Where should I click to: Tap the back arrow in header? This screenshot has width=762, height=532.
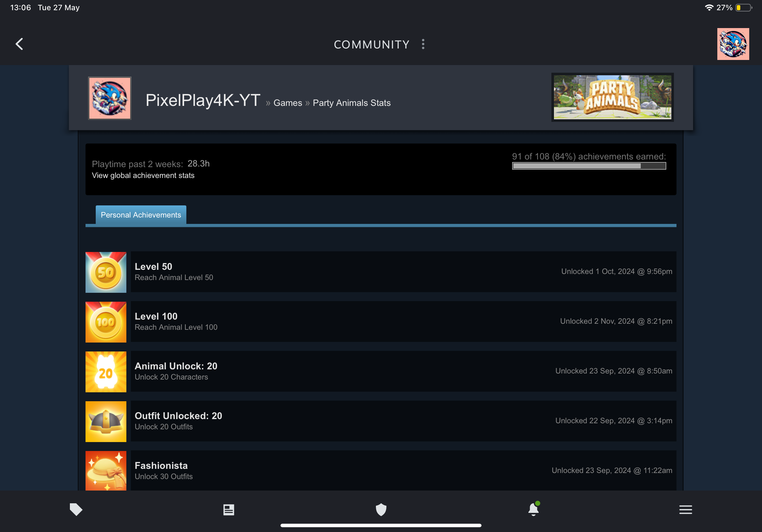coord(19,44)
